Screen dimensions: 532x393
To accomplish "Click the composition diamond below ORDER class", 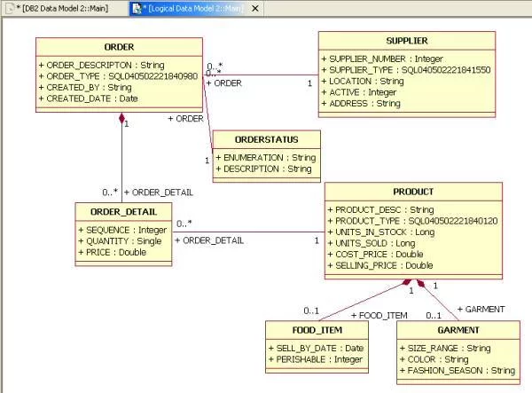I will coord(121,119).
